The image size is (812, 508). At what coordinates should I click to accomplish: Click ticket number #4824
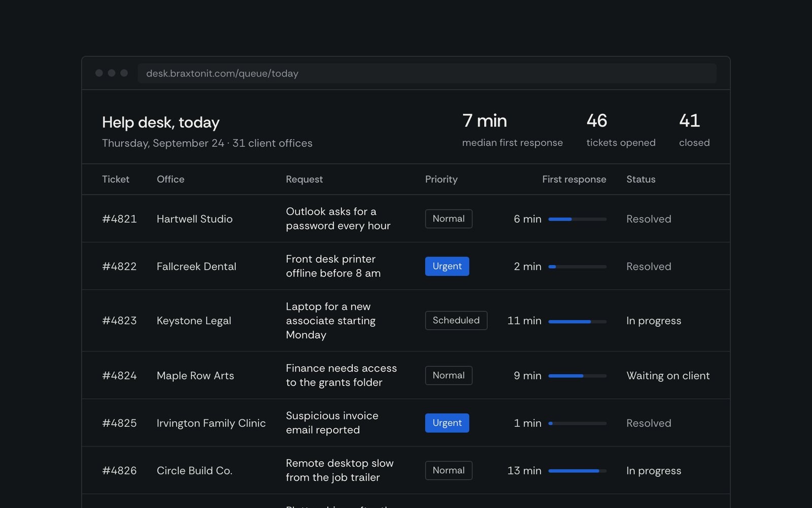pyautogui.click(x=119, y=375)
